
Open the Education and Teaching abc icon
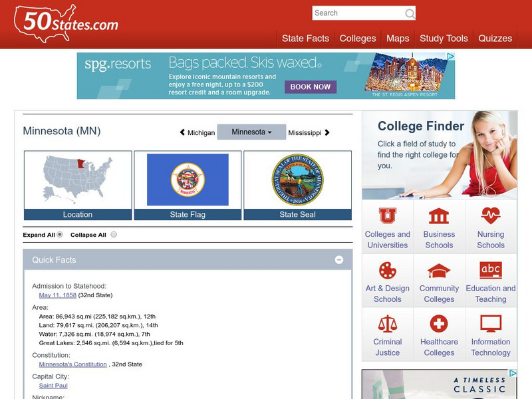click(x=491, y=270)
